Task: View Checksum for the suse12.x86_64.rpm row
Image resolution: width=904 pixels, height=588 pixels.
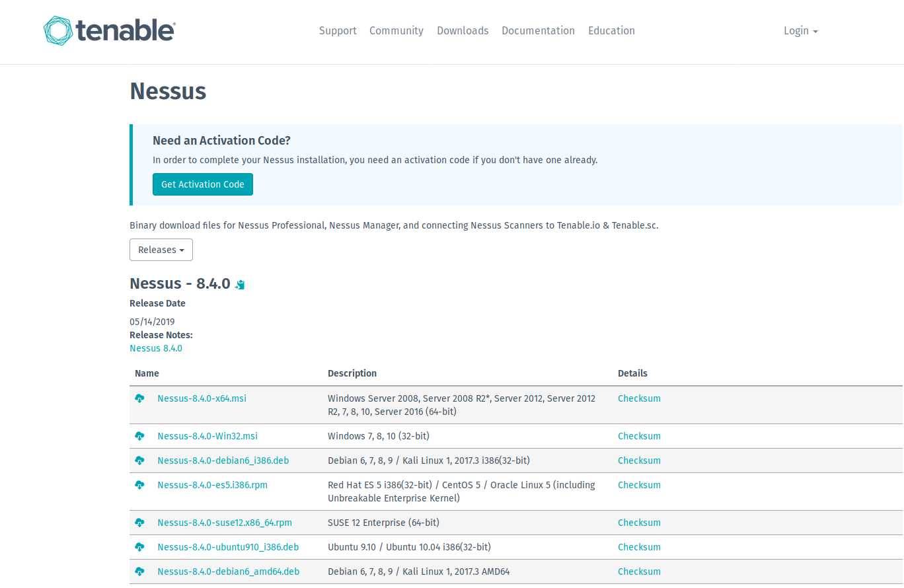Action: coord(639,523)
